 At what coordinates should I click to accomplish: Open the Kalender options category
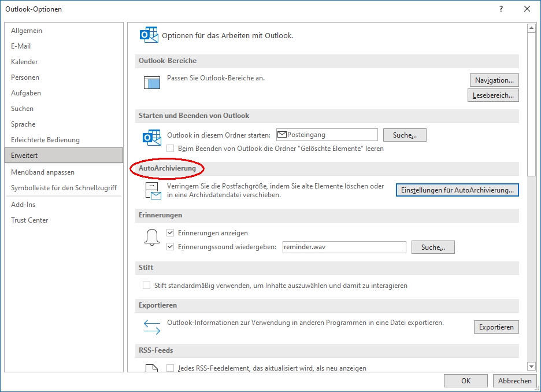(24, 62)
